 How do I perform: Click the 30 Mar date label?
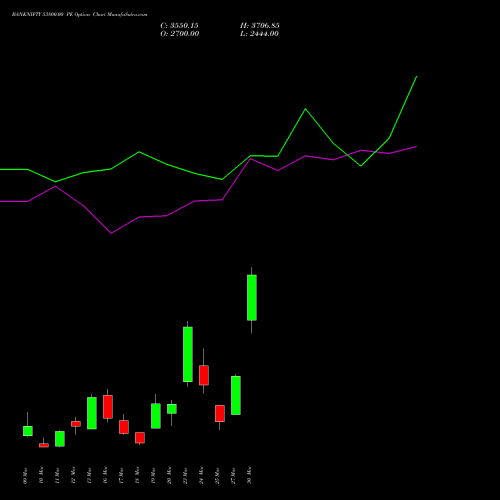tap(250, 476)
